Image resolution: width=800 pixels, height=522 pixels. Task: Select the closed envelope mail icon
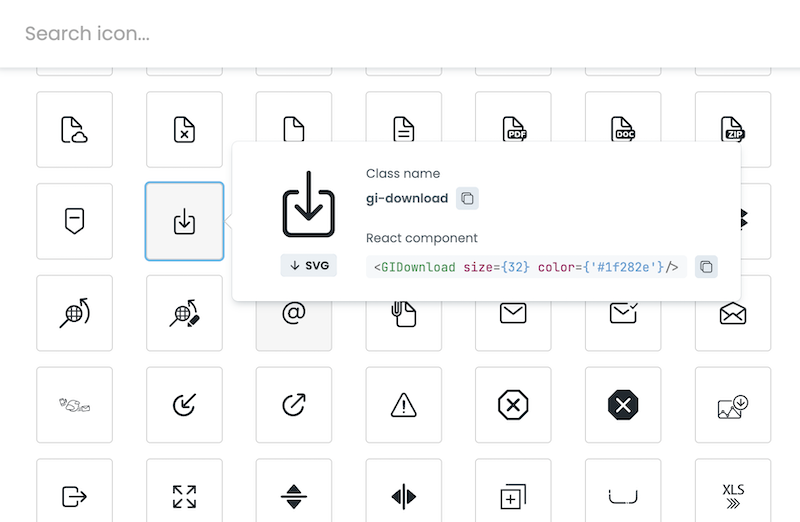coord(513,326)
